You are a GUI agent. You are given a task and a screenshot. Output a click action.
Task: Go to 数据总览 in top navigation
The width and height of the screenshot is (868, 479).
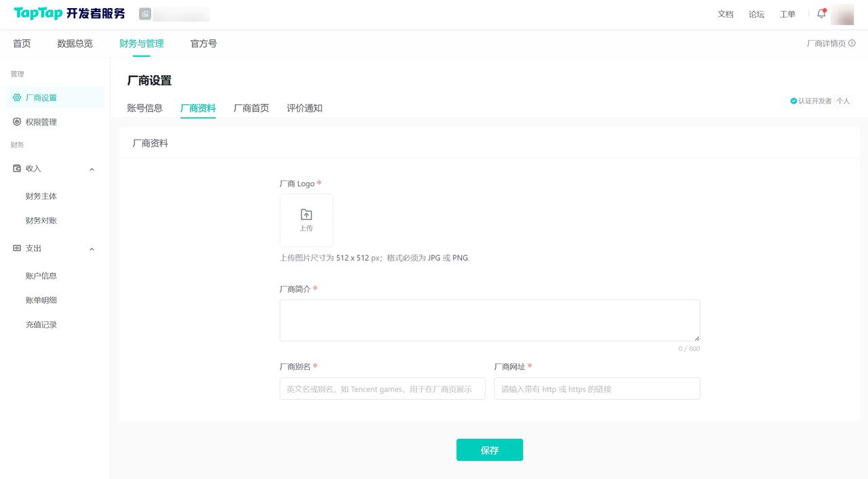tap(75, 43)
